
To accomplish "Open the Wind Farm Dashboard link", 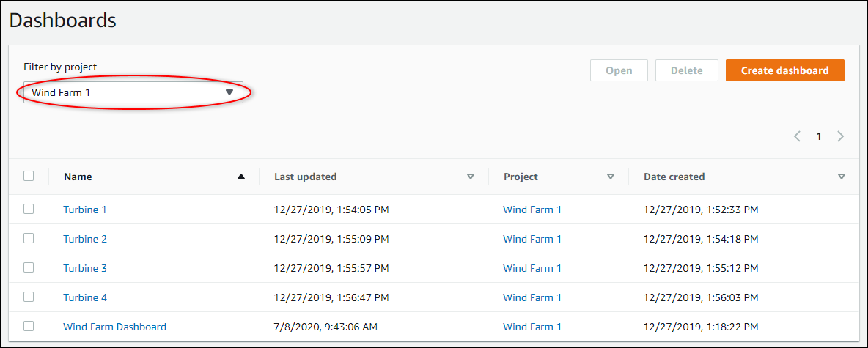I will (114, 327).
